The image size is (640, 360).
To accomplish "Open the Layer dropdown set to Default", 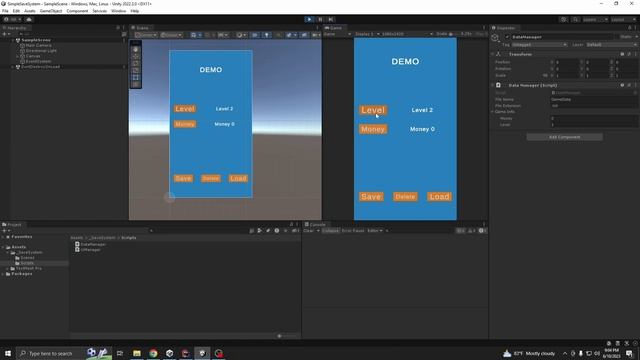I will pyautogui.click(x=611, y=44).
